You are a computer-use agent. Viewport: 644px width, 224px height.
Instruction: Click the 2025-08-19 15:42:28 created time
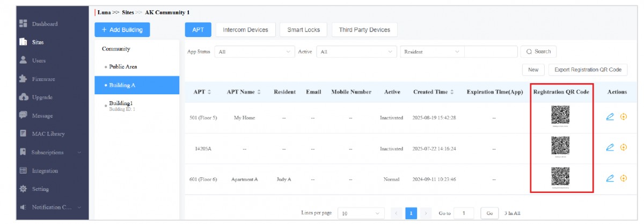(434, 118)
